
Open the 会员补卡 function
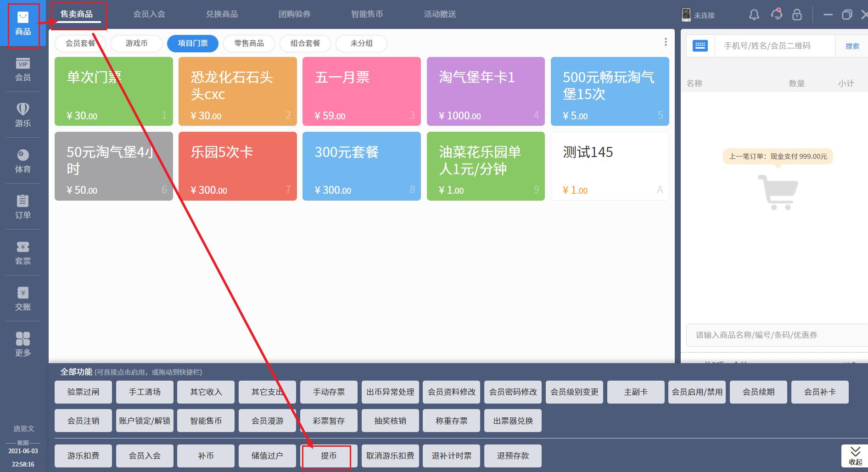[820, 392]
